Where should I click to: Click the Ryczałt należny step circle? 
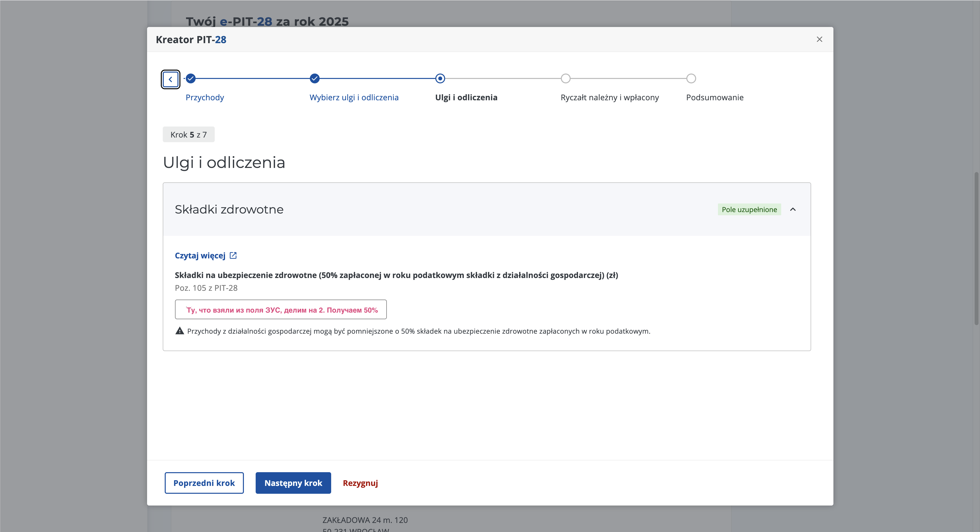point(566,78)
